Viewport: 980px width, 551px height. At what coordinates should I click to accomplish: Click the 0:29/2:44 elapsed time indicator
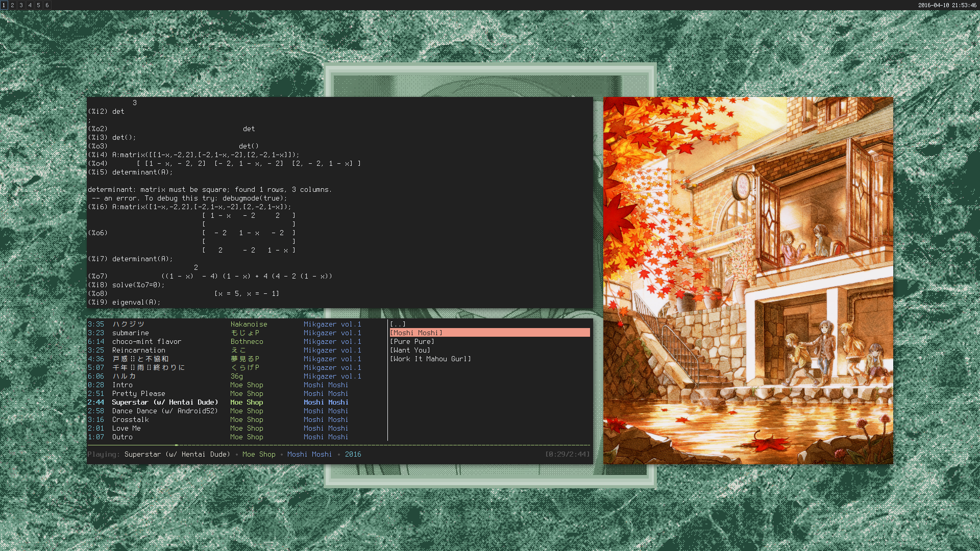click(567, 454)
